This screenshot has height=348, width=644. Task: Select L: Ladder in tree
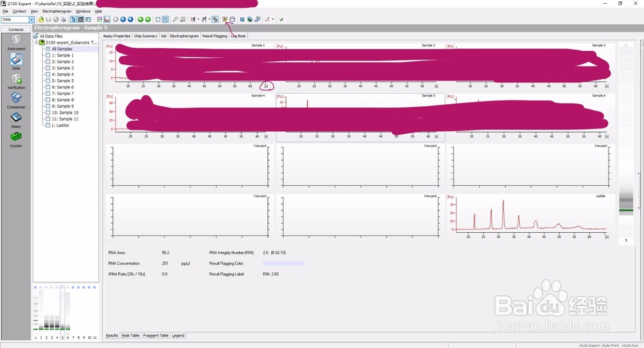tap(60, 125)
